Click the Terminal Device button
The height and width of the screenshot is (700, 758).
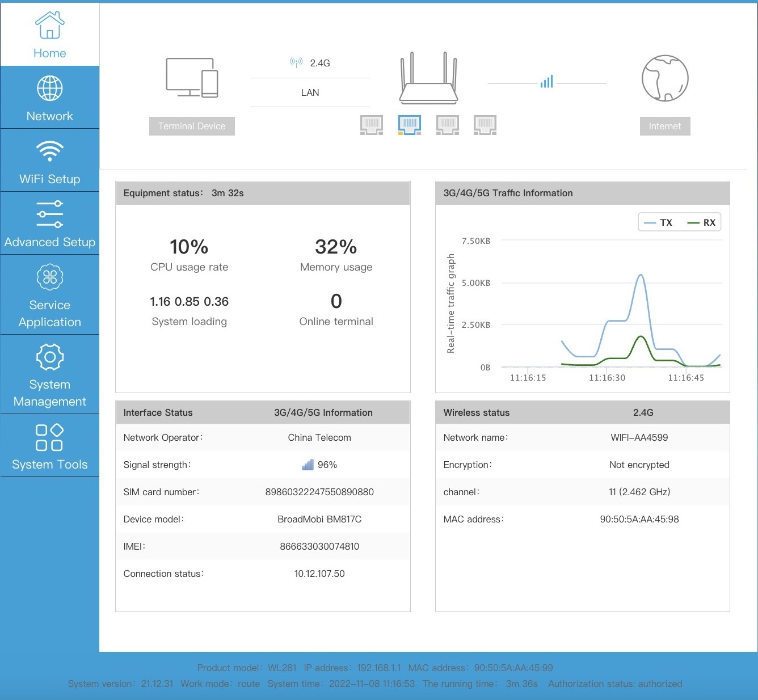point(192,126)
